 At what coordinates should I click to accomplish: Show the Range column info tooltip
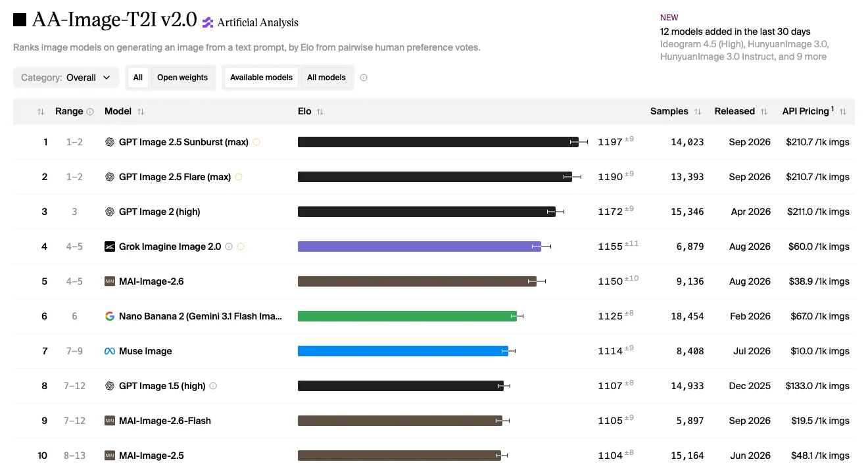click(x=90, y=112)
